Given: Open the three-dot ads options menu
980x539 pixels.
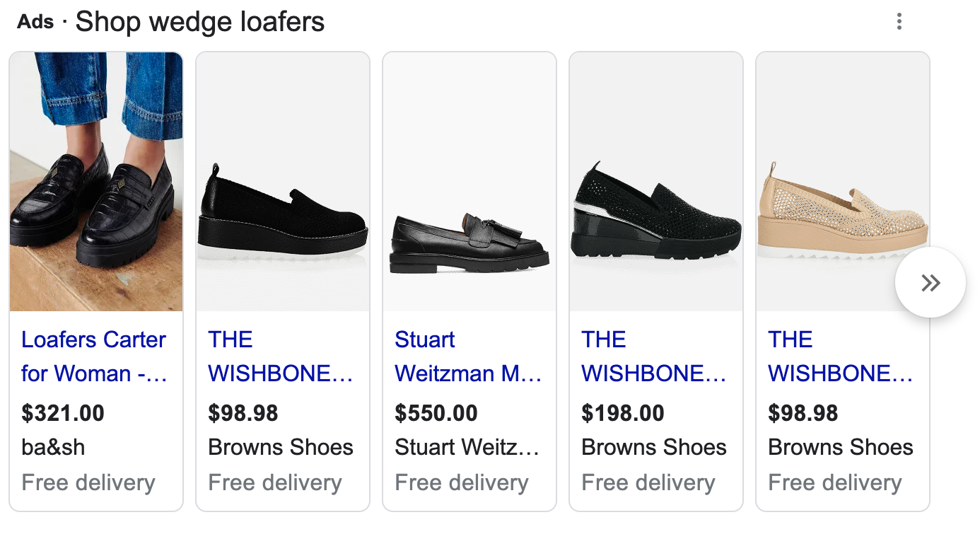Looking at the screenshot, I should [899, 22].
